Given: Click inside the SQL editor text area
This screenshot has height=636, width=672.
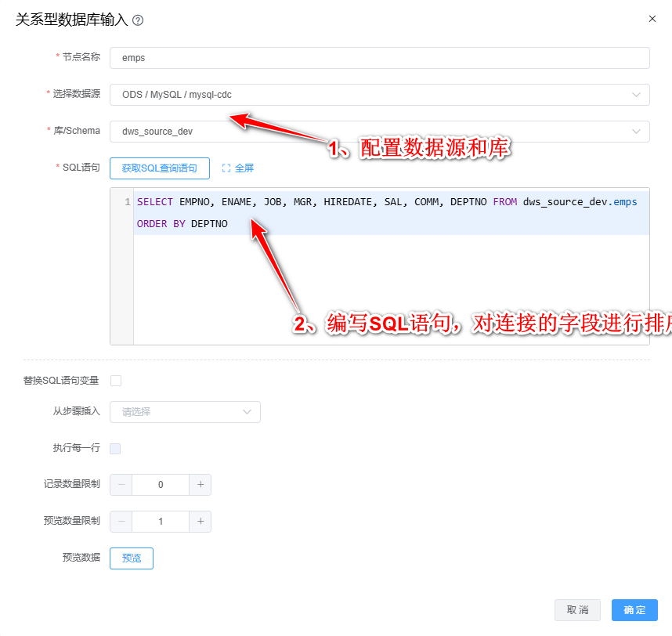Looking at the screenshot, I should (390, 290).
